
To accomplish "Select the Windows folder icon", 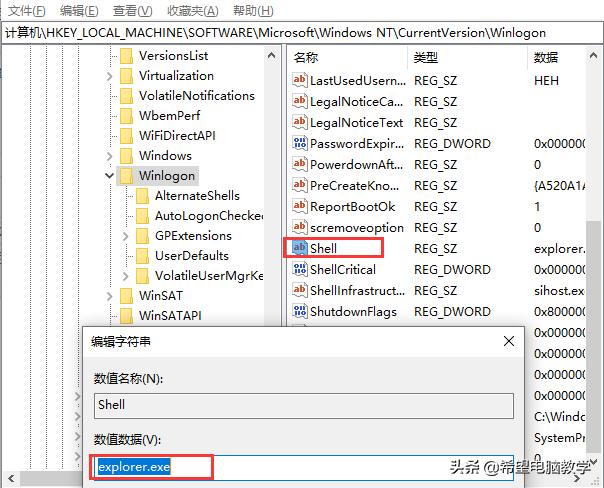I will tap(126, 156).
